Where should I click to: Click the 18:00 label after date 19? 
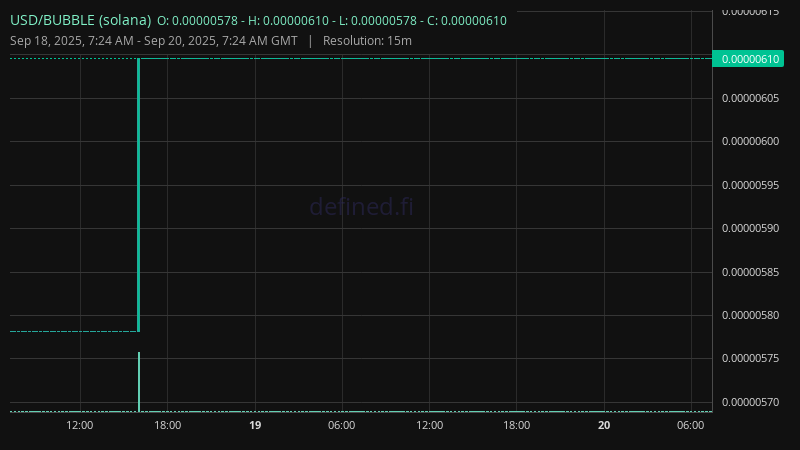(517, 426)
